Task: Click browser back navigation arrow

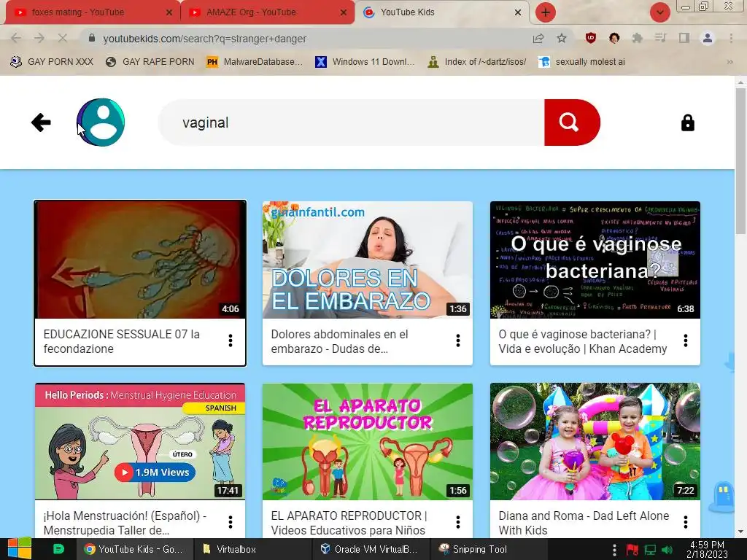Action: [x=16, y=38]
